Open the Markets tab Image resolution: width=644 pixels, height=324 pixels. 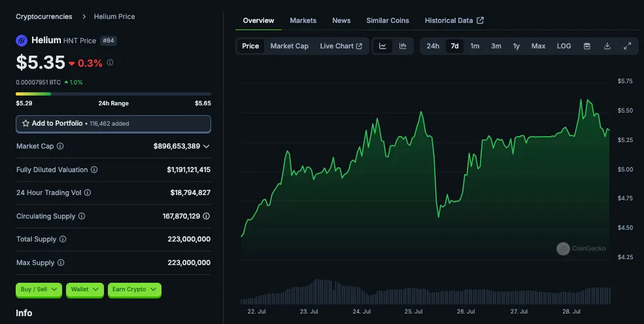click(x=303, y=20)
